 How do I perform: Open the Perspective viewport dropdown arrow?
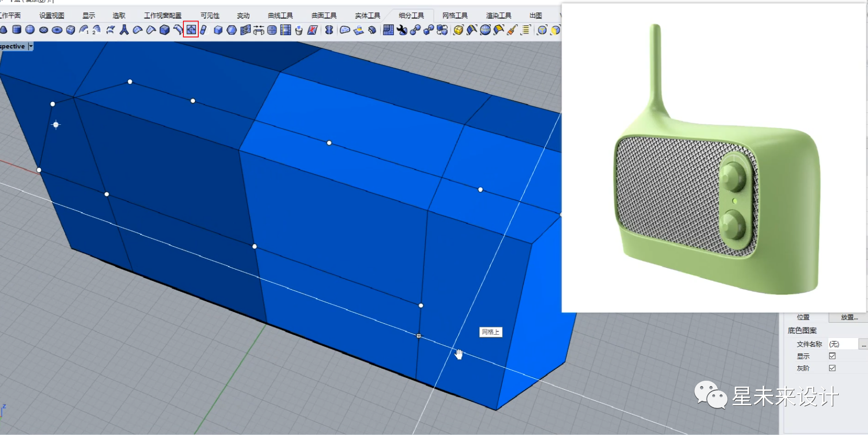point(31,46)
